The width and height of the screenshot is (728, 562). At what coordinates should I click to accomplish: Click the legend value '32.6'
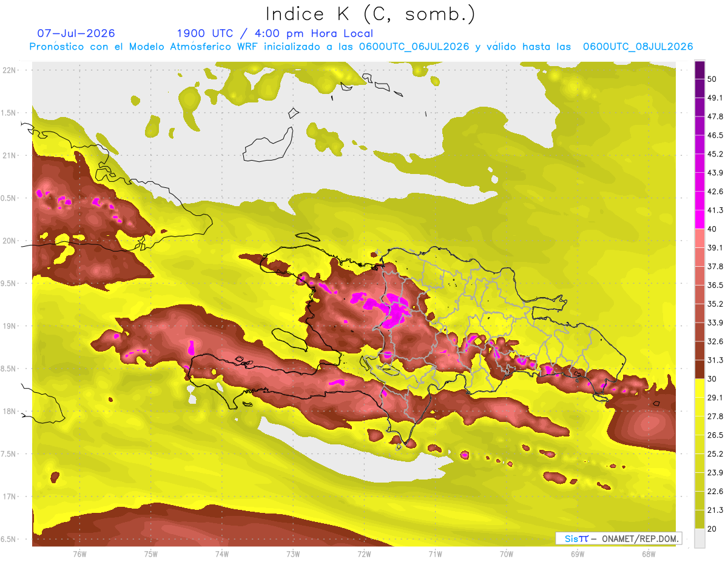(x=715, y=341)
